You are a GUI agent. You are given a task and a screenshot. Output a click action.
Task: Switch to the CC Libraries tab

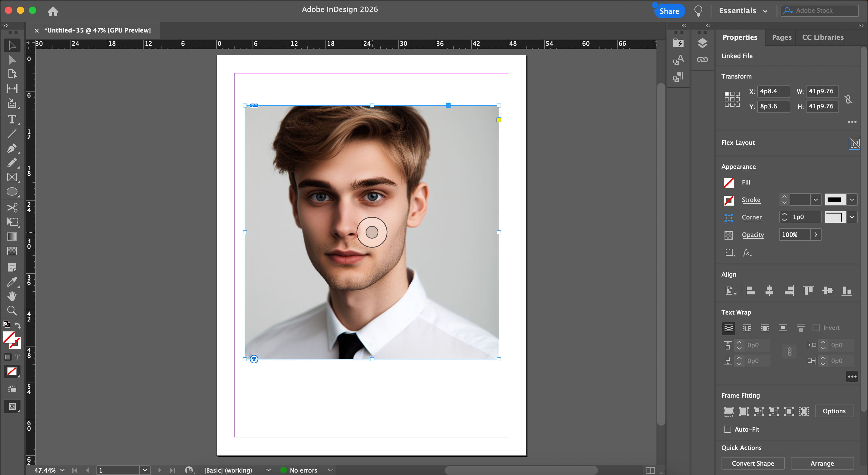[x=822, y=37]
